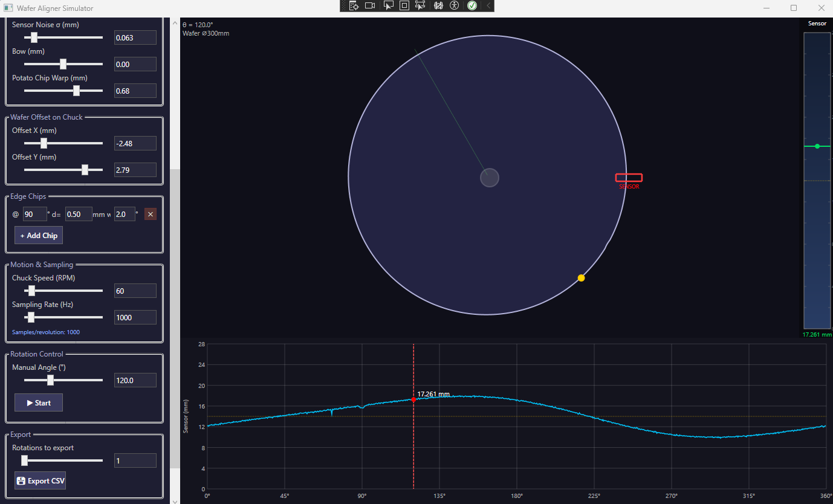
Task: Run the accessibility scan person icon
Action: 455,5
